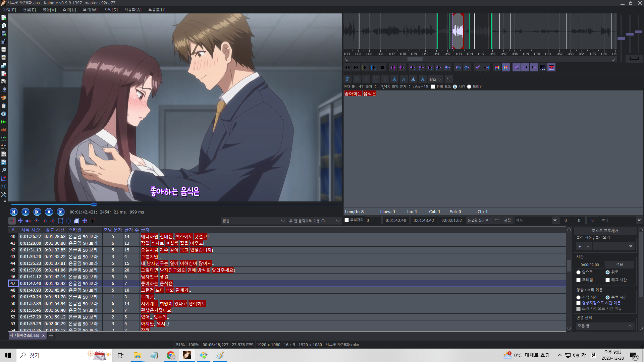The image size is (644, 362).
Task: Select the 앞으로 radio option
Action: click(579, 272)
